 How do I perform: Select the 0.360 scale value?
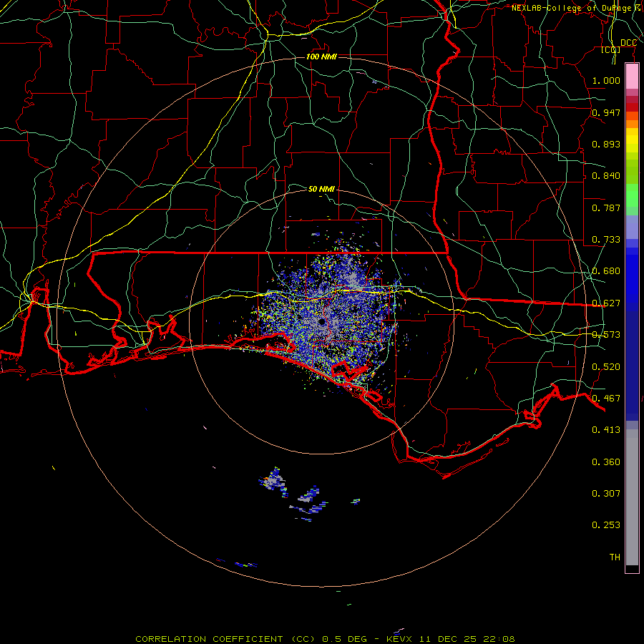click(x=606, y=462)
